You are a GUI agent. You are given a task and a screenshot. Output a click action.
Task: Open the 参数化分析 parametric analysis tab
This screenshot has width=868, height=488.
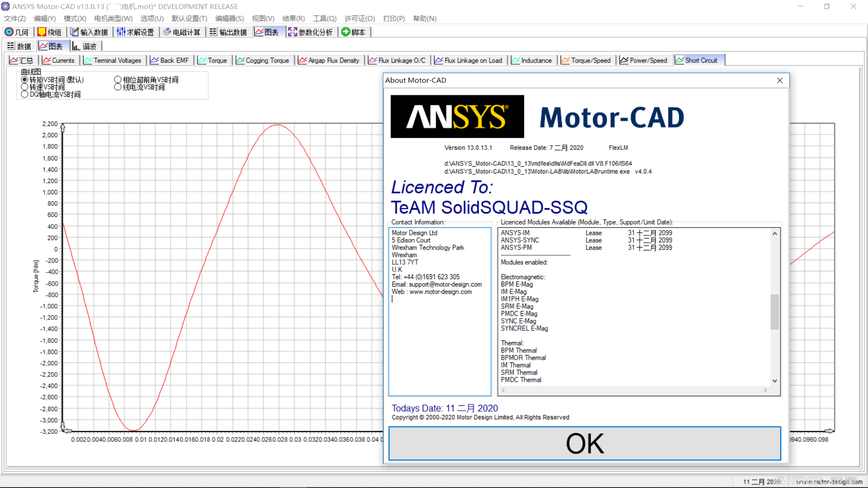310,32
